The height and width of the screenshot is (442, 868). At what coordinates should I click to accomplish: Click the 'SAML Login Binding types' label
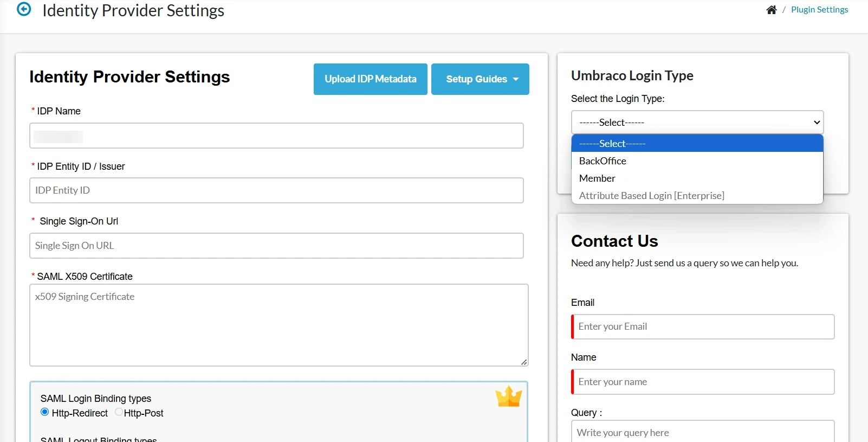click(96, 399)
